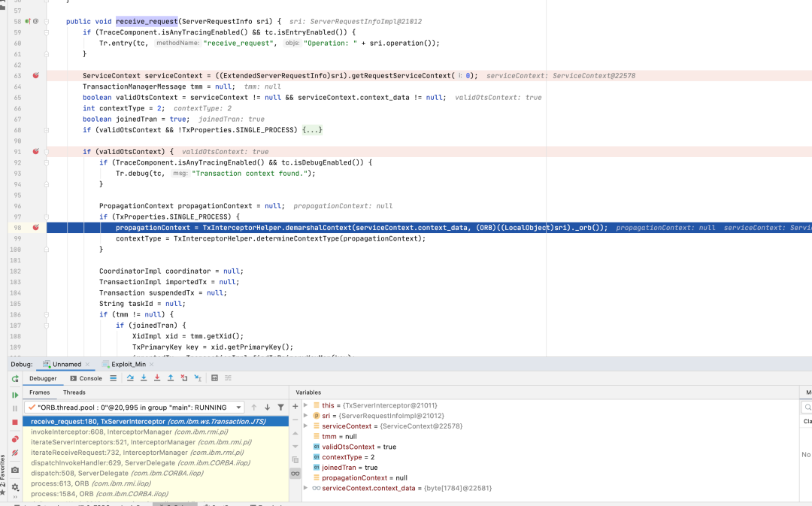Click the red Force Step Into icon
Screen dimensions: 812x506
pos(157,378)
